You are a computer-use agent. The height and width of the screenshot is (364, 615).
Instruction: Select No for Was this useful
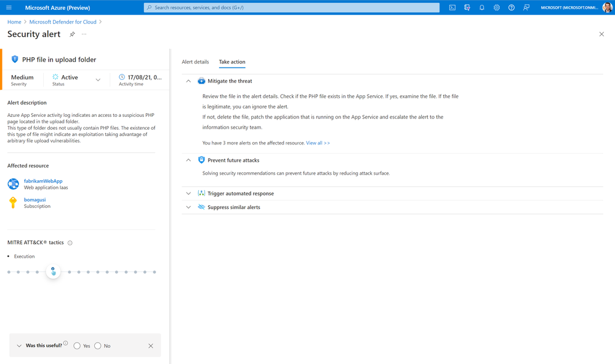(98, 346)
